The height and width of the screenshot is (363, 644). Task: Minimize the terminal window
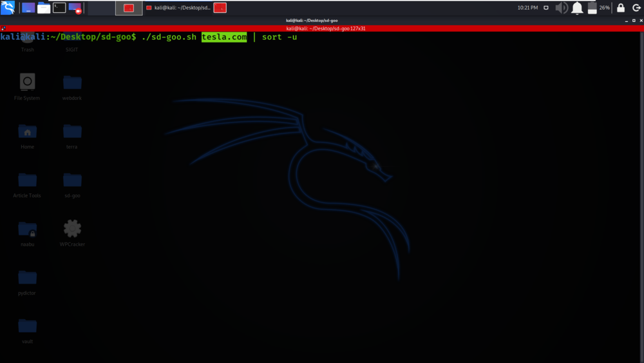[627, 21]
